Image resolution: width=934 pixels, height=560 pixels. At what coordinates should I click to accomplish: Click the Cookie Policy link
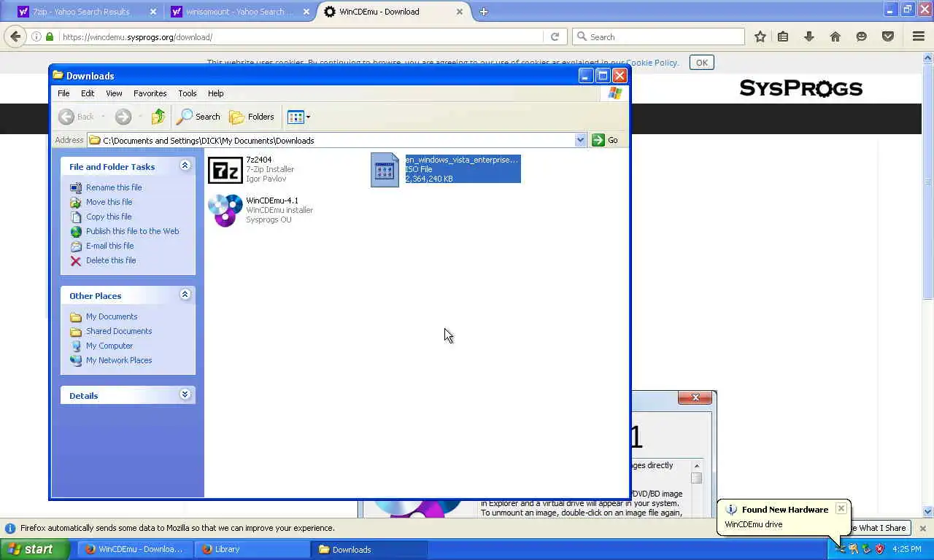(652, 63)
